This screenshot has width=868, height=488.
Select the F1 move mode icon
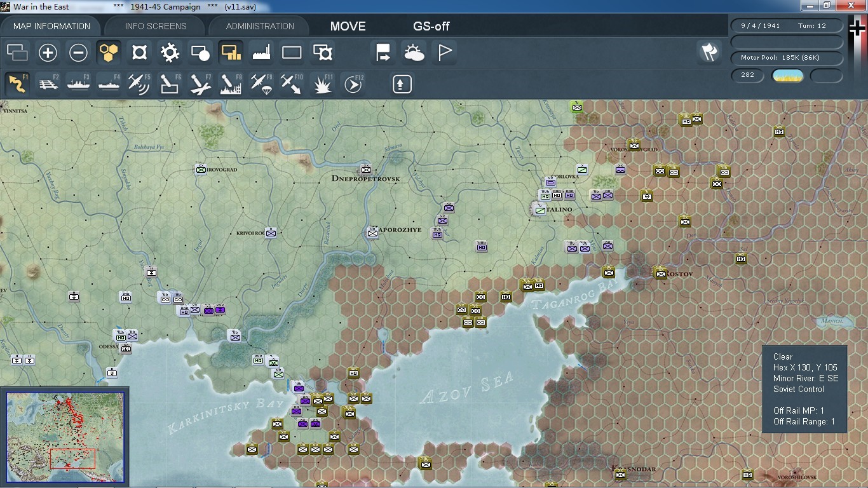17,84
